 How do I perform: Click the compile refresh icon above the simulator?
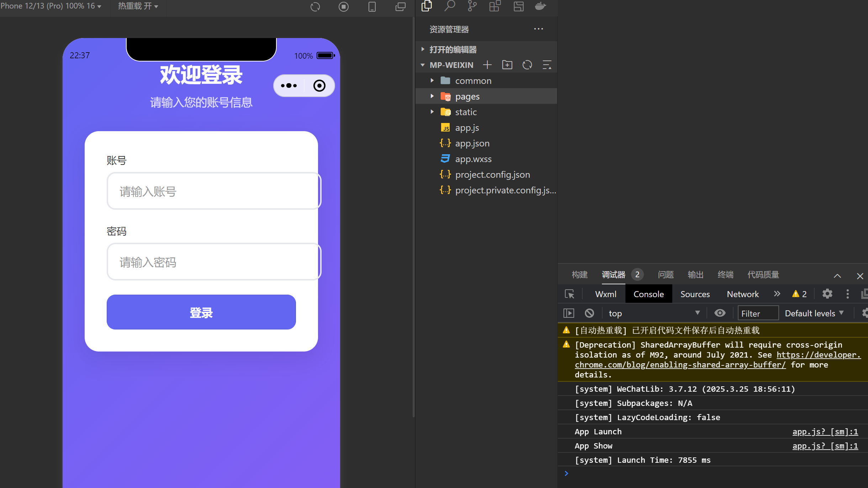tap(315, 7)
